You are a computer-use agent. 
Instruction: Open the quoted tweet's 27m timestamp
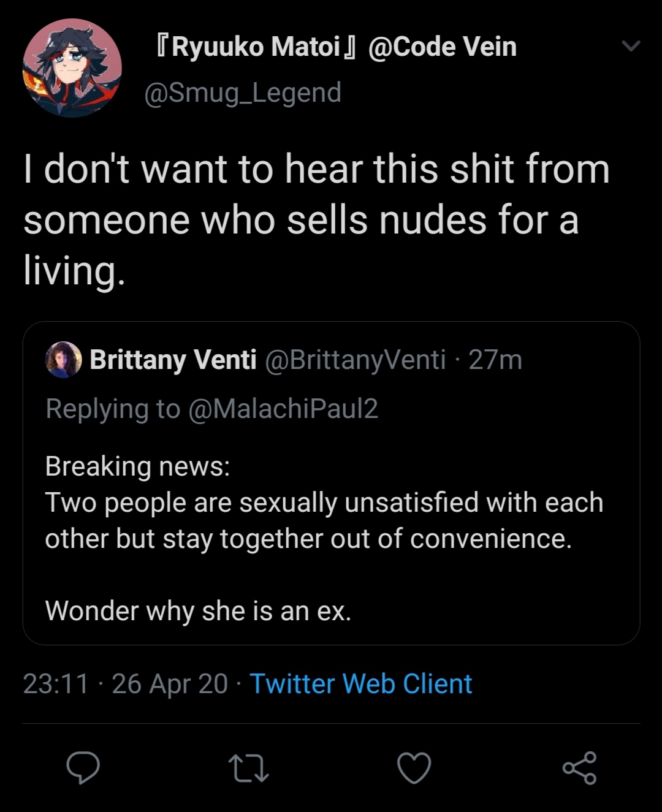coord(495,360)
